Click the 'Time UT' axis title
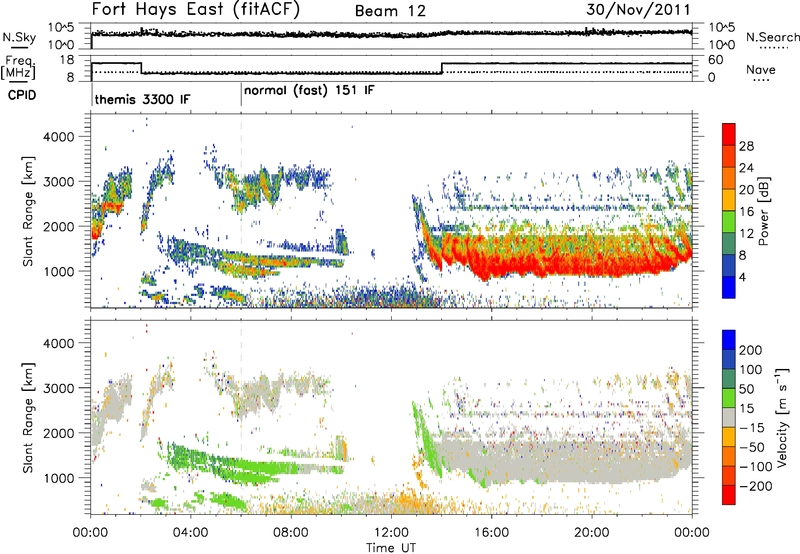 391,548
